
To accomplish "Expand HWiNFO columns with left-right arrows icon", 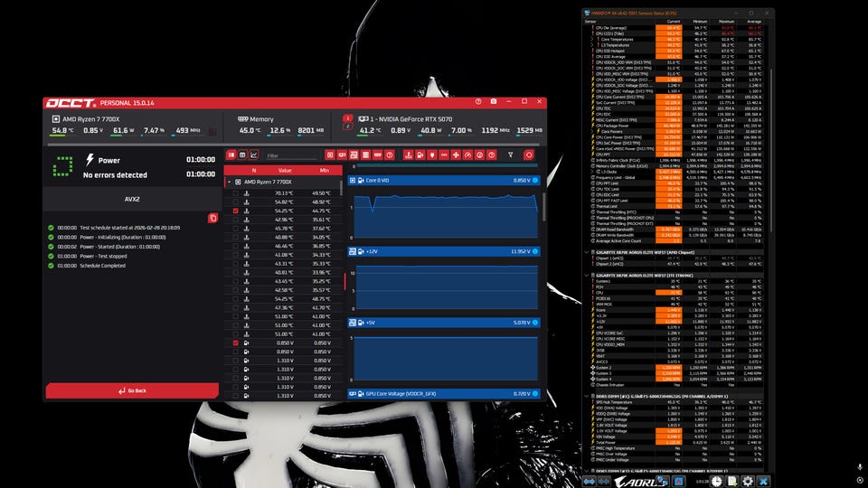I will point(589,482).
